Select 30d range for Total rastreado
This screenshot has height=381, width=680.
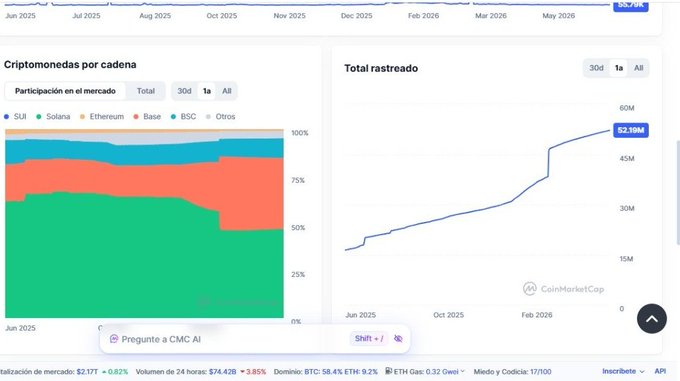click(x=596, y=68)
